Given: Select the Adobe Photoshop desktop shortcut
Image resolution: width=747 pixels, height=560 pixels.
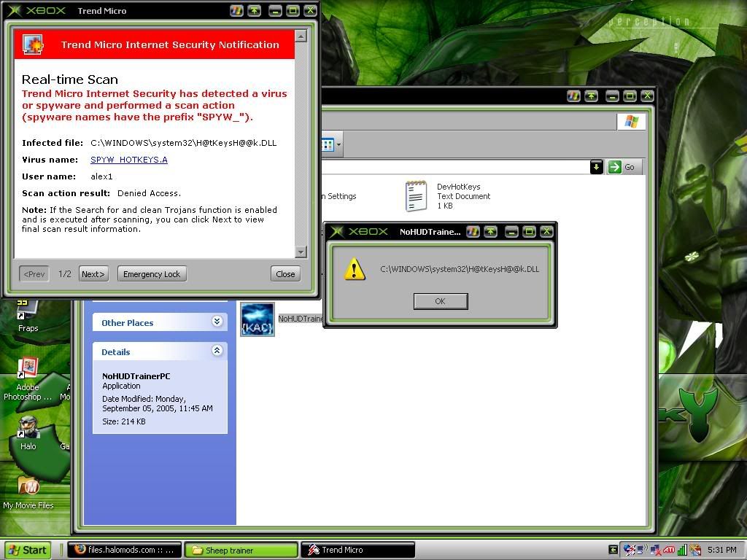Looking at the screenshot, I should pyautogui.click(x=27, y=379).
